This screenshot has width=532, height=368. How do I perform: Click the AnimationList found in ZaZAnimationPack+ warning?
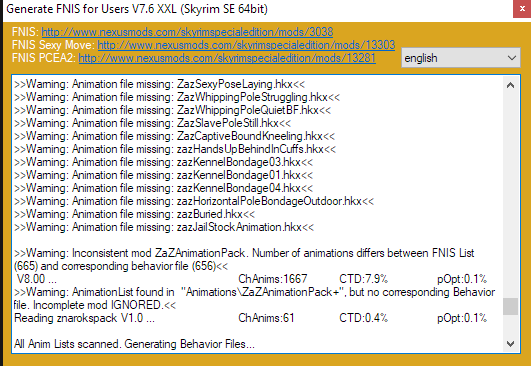254,298
